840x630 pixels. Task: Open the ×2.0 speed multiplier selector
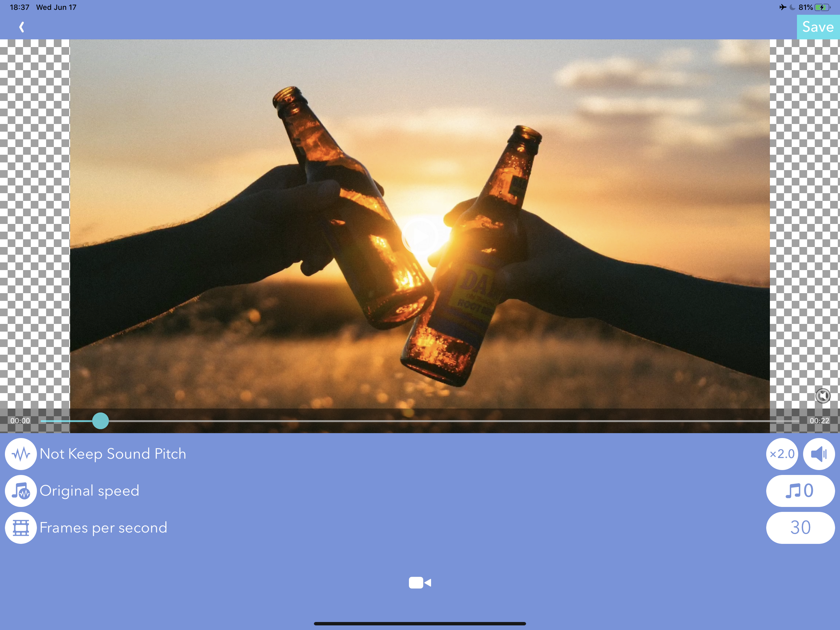pos(782,454)
